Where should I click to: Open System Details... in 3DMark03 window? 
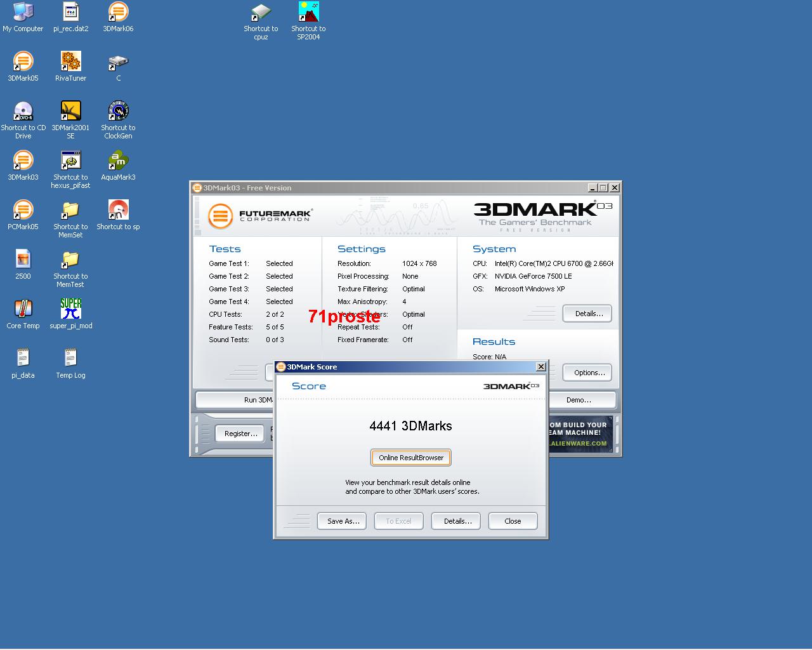pyautogui.click(x=587, y=314)
